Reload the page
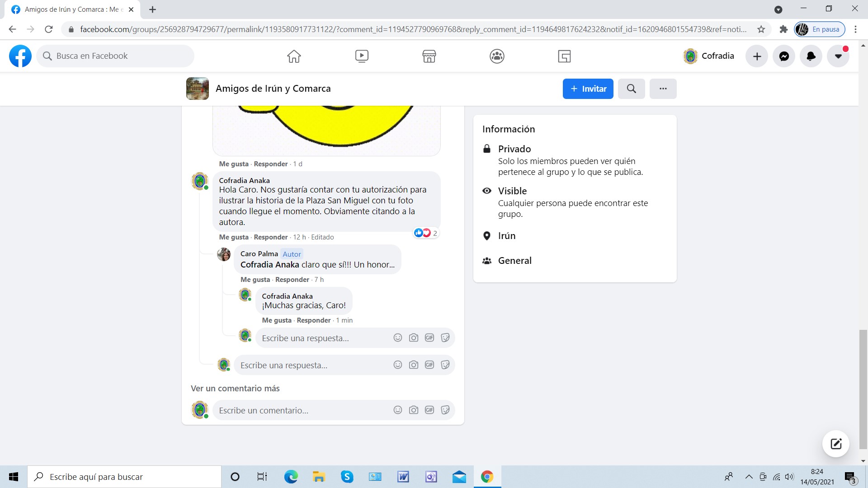This screenshot has width=868, height=488. point(49,29)
